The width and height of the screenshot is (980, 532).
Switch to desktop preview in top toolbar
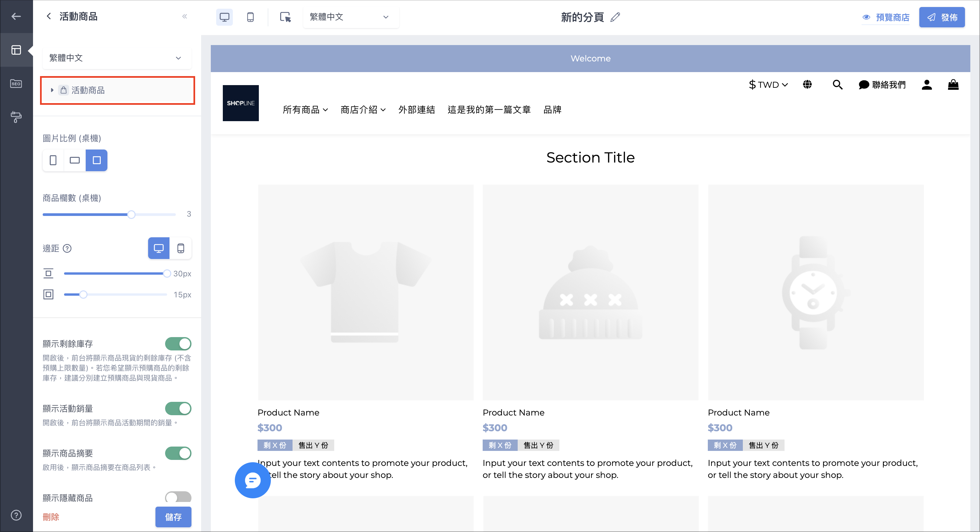pos(224,17)
